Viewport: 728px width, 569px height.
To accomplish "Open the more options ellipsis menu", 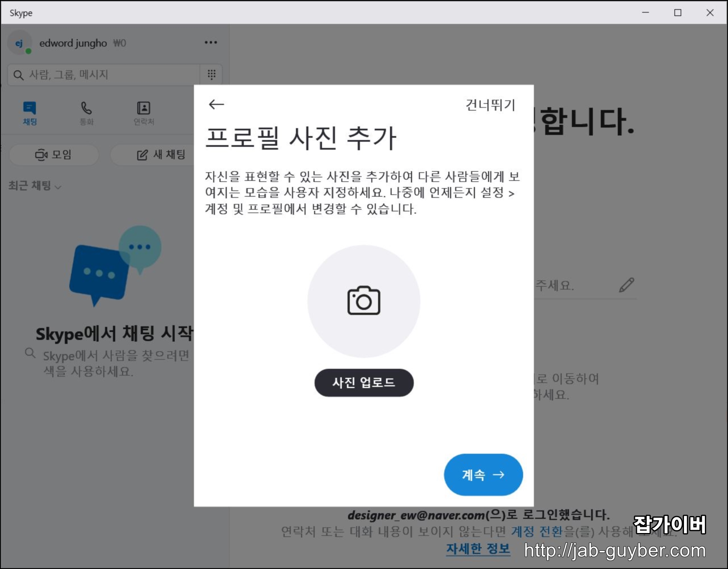I will click(211, 42).
